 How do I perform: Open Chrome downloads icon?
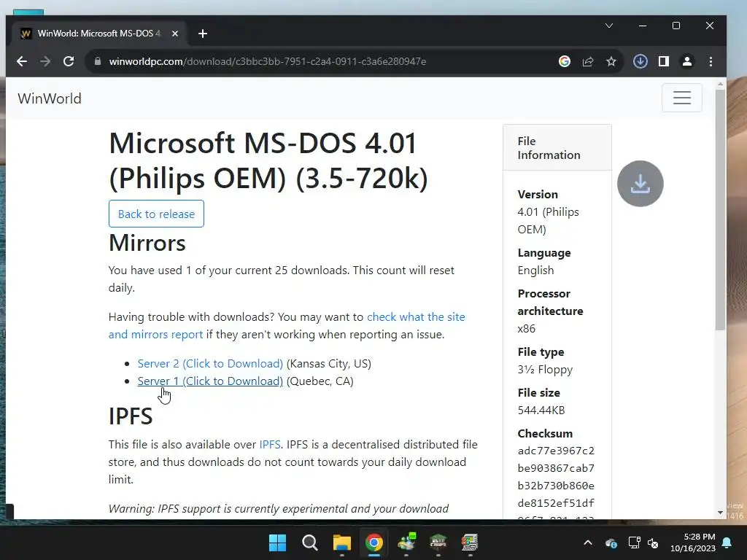pos(640,61)
